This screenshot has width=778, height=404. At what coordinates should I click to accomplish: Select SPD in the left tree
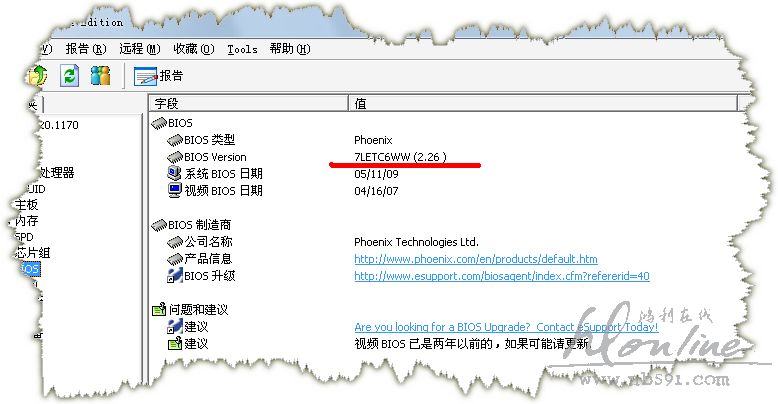click(x=24, y=237)
